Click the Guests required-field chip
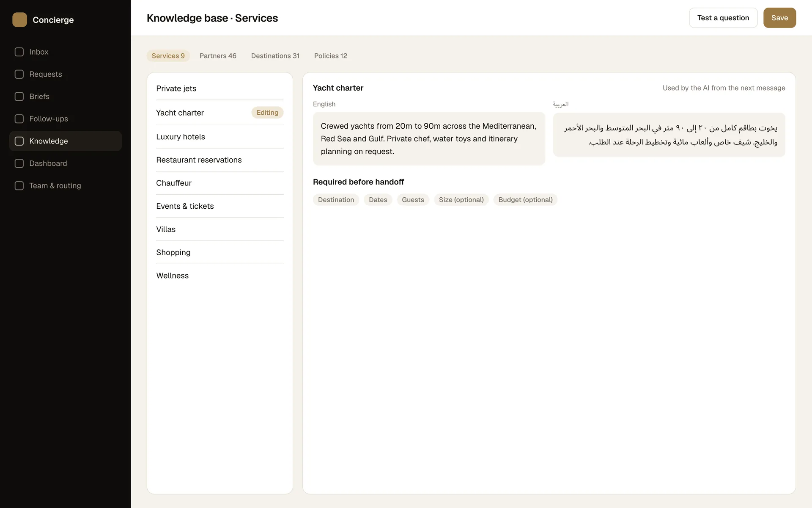 point(413,200)
